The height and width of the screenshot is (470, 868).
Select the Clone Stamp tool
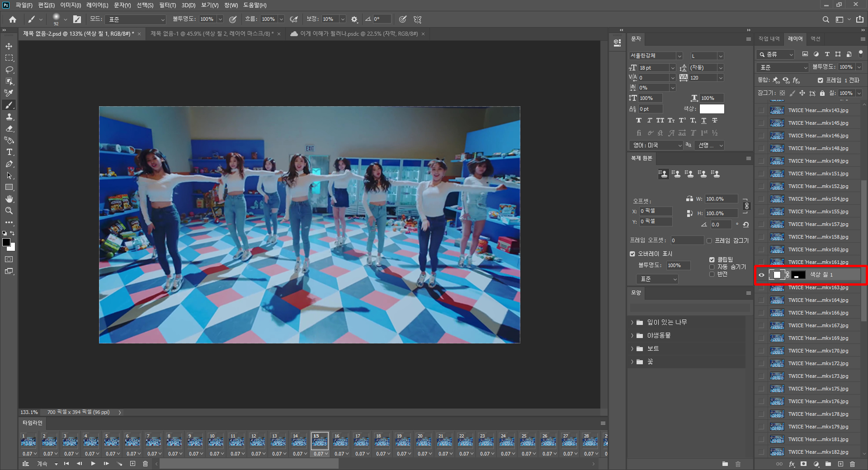point(9,117)
